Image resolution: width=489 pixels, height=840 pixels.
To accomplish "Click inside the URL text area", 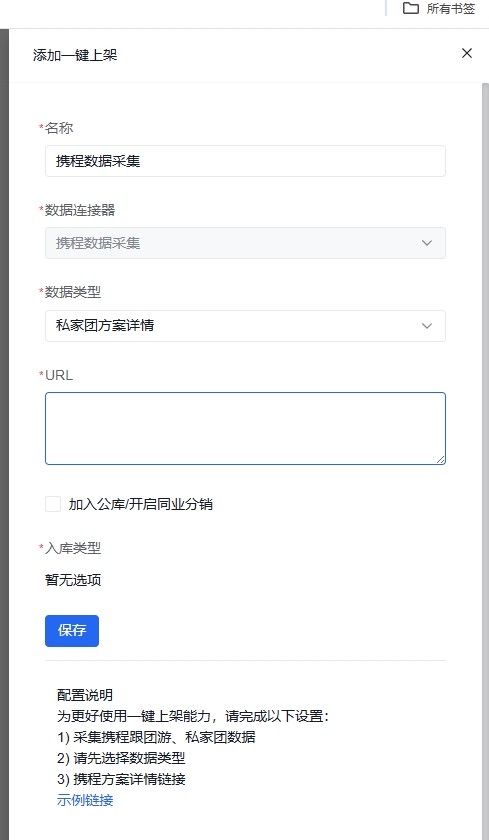I will coord(245,429).
